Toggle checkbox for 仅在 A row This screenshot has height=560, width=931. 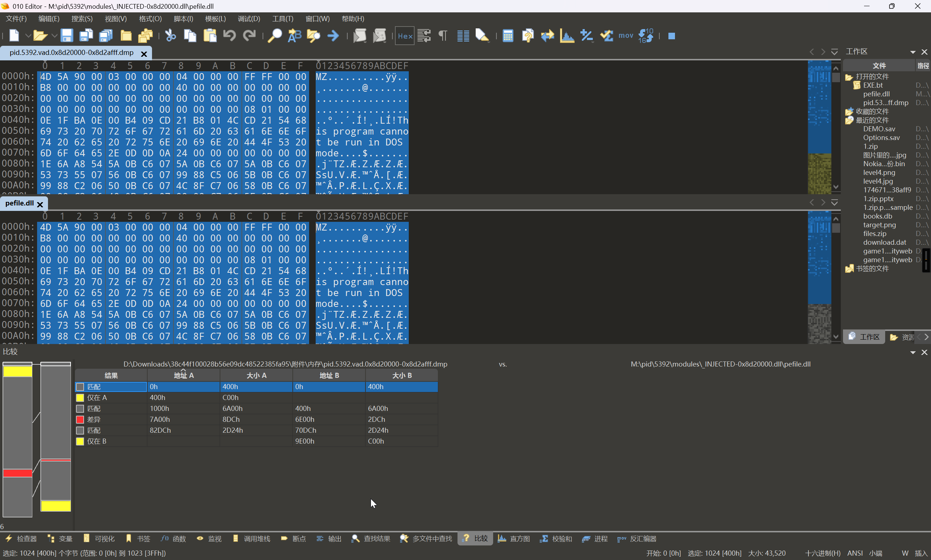80,398
